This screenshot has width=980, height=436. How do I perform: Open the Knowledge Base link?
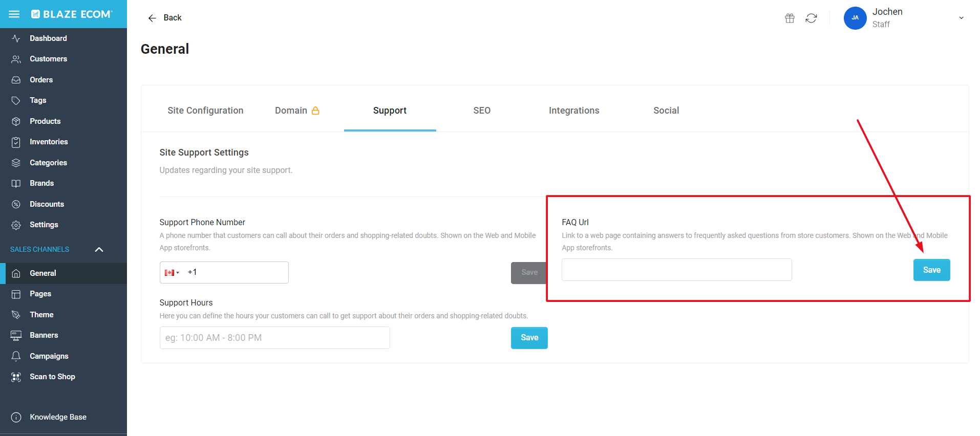tap(58, 417)
